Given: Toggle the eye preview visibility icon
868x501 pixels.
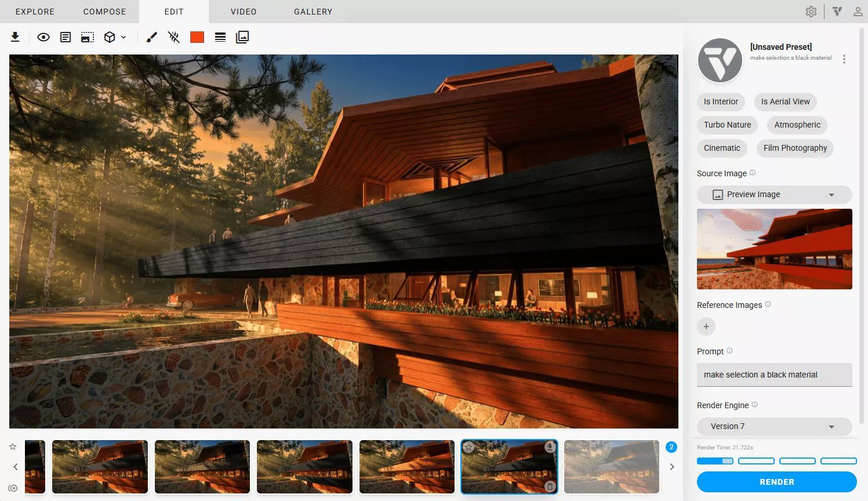Looking at the screenshot, I should click(43, 37).
